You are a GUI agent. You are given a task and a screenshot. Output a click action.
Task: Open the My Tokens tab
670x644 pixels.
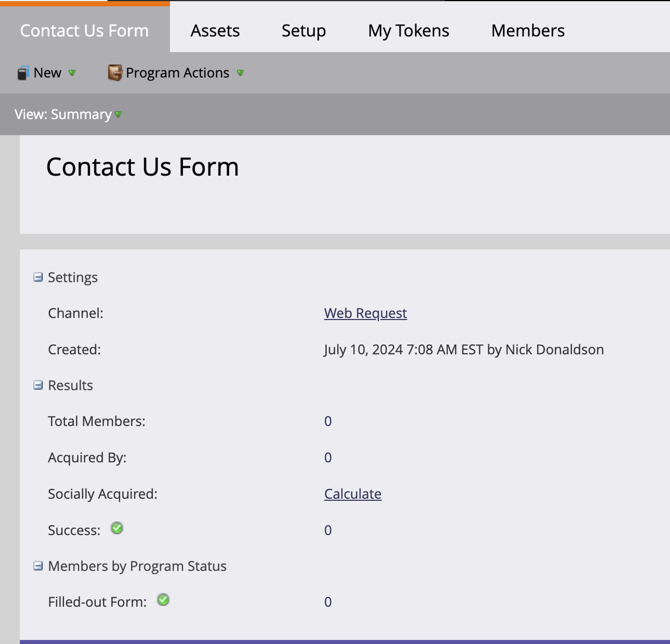pyautogui.click(x=408, y=31)
